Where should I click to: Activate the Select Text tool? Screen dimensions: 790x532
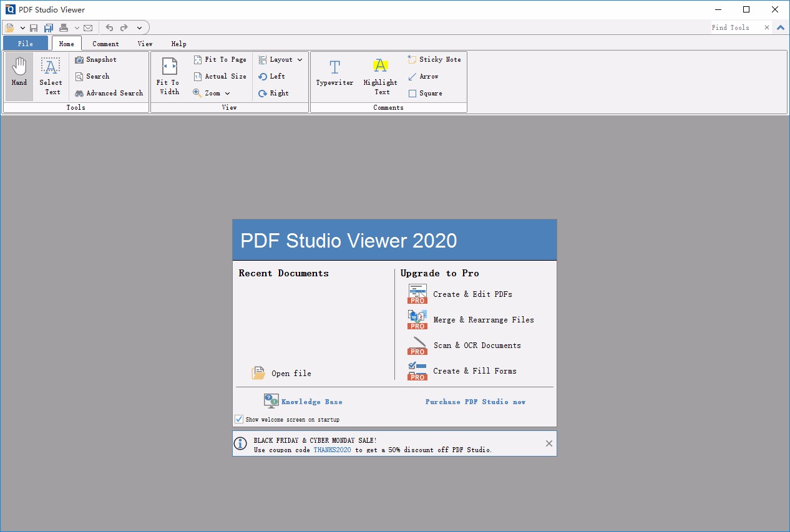coord(51,75)
